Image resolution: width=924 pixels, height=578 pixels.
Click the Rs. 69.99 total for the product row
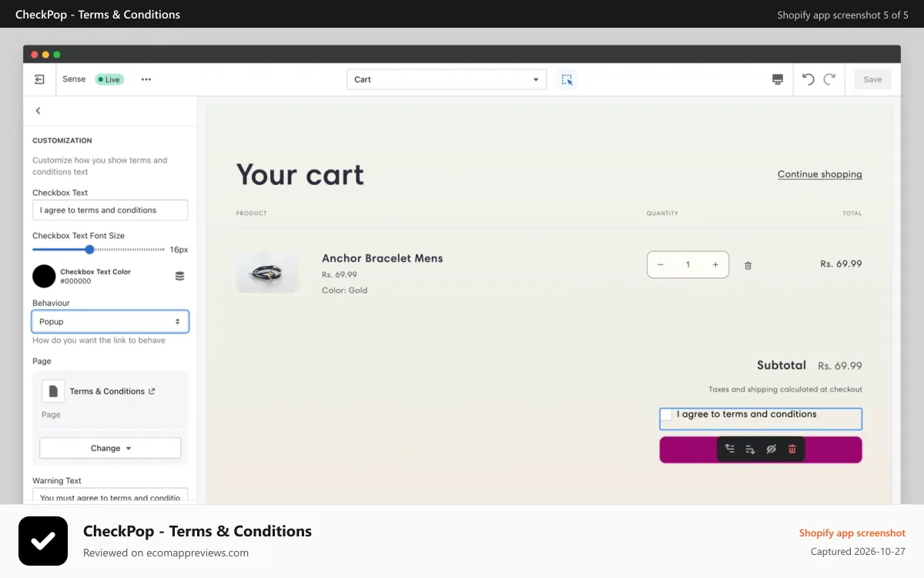tap(841, 264)
